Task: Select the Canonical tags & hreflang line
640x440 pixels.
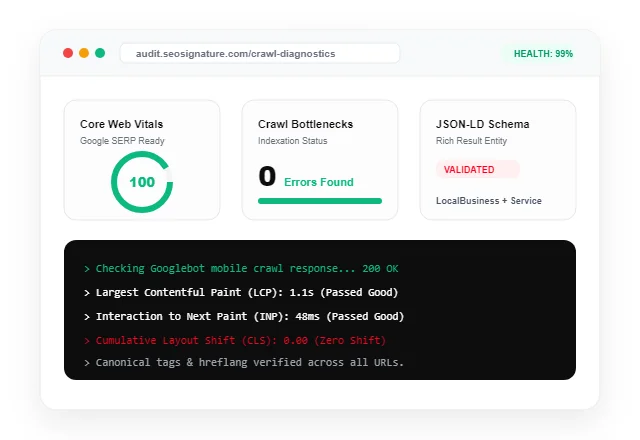Action: coord(244,362)
